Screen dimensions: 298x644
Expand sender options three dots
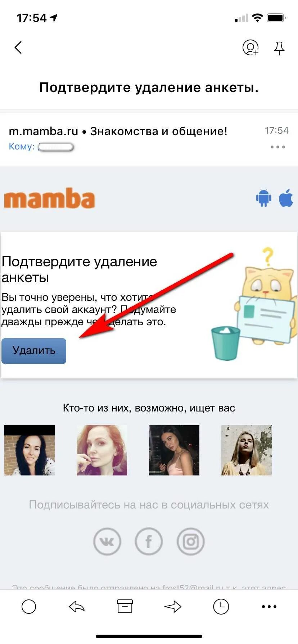(278, 147)
